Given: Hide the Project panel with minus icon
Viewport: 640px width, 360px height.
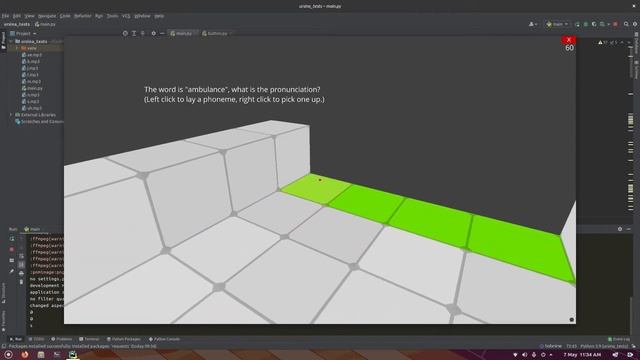Looking at the screenshot, I should [162, 33].
